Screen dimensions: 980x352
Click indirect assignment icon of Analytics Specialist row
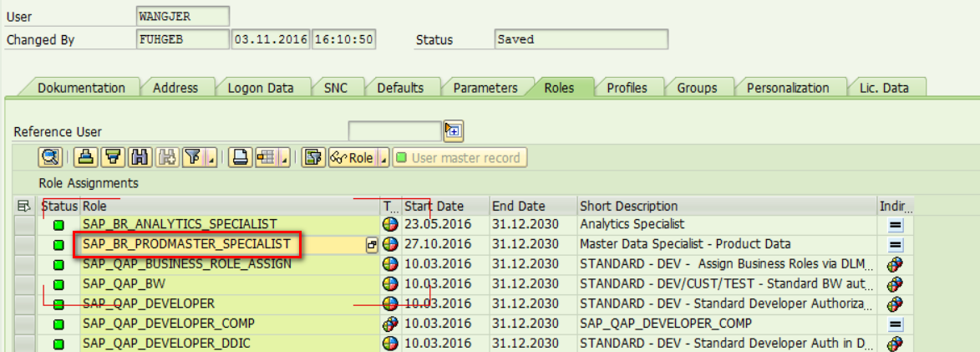coord(896,225)
